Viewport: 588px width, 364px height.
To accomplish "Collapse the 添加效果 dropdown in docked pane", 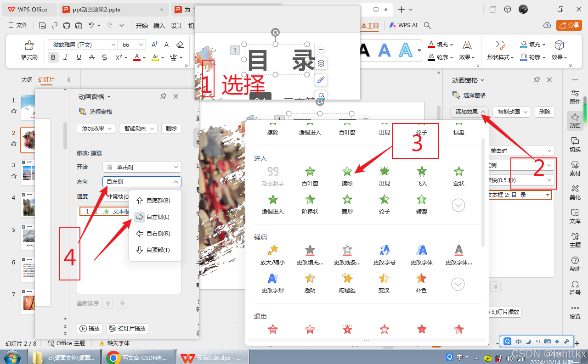I will click(x=469, y=112).
